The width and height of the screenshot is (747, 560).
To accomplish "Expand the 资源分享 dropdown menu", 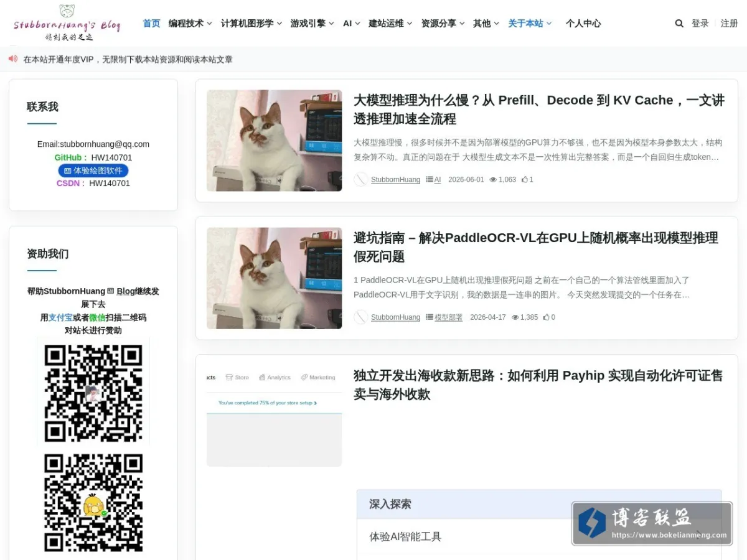I will (443, 24).
